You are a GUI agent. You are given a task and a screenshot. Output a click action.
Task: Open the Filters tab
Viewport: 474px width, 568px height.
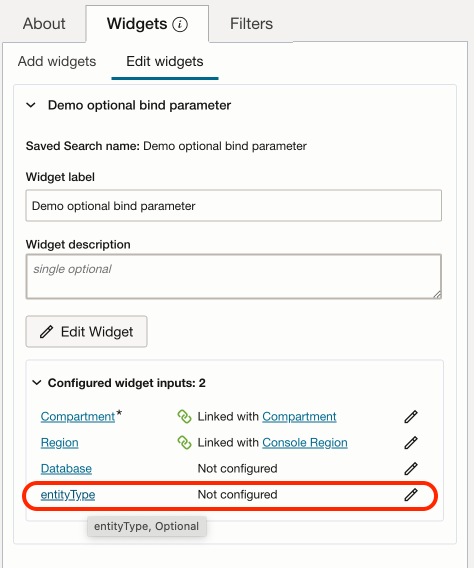tap(251, 24)
